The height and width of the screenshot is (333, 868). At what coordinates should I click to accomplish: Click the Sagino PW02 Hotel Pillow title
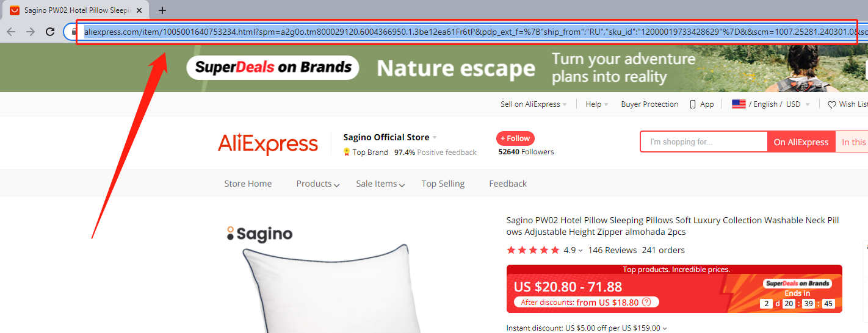[x=673, y=226]
